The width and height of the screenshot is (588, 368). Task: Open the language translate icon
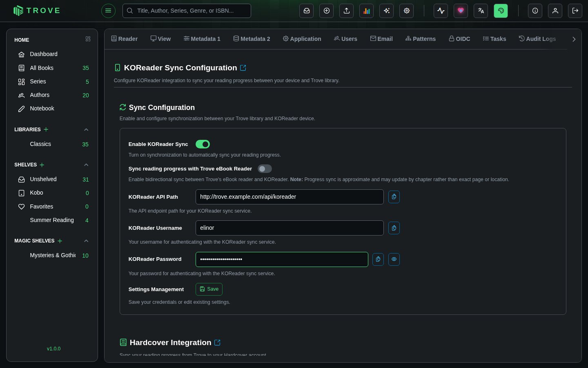481,11
